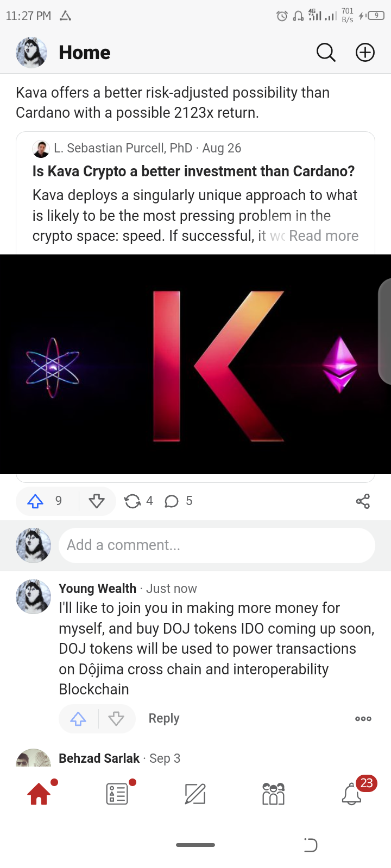This screenshot has height=868, width=391.
Task: Upvote Young Wealth's comment
Action: click(x=78, y=719)
